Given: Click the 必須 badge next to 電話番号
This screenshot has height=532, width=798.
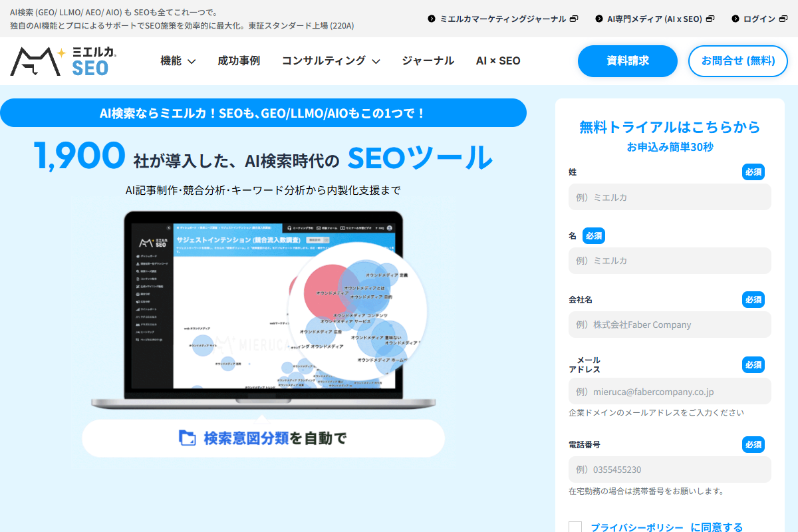Looking at the screenshot, I should coord(753,444).
